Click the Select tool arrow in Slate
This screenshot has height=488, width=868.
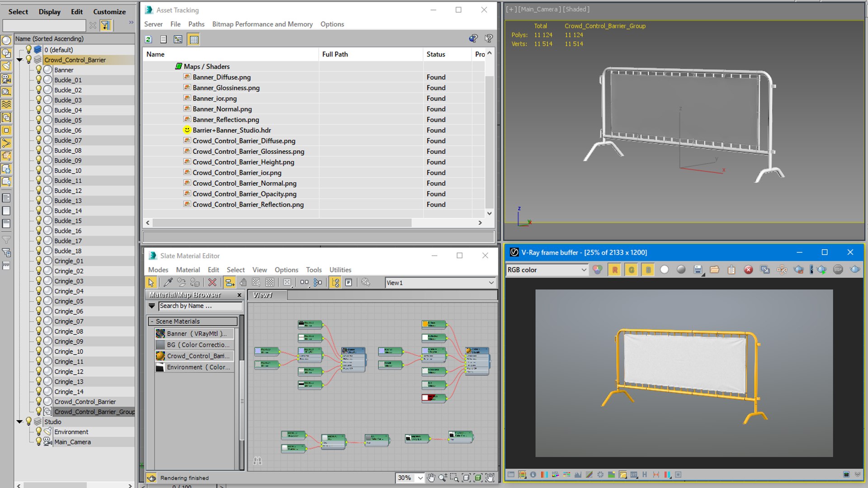(x=151, y=283)
